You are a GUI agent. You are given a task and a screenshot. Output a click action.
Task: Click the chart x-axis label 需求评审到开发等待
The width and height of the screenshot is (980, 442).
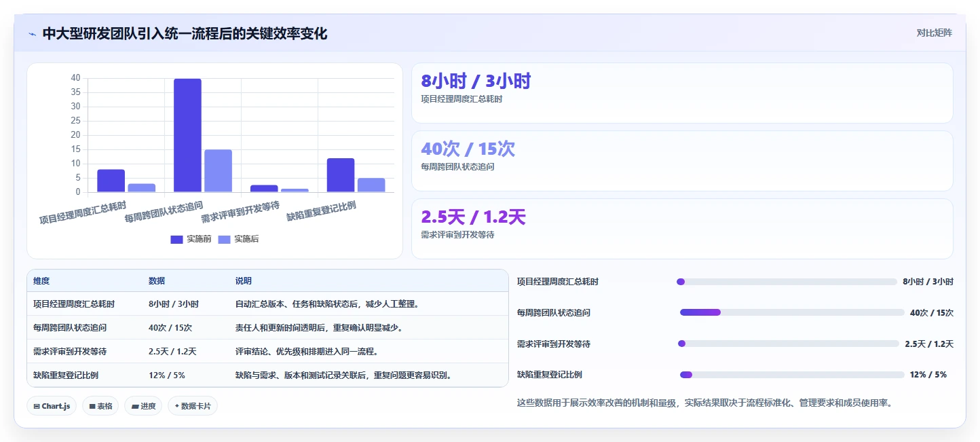pyautogui.click(x=241, y=213)
